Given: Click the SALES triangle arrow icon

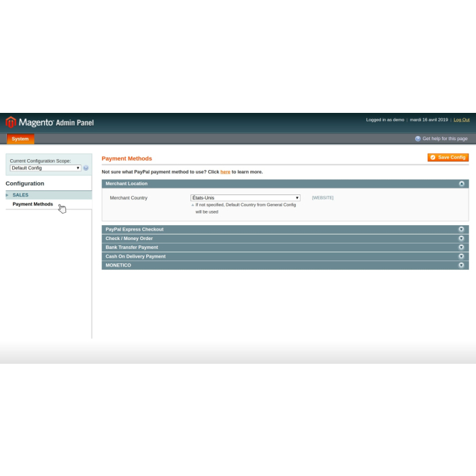Looking at the screenshot, I should [7, 195].
